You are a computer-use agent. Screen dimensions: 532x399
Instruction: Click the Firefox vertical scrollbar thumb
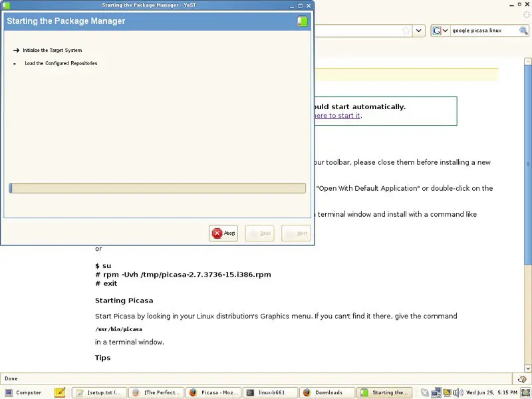(527, 164)
